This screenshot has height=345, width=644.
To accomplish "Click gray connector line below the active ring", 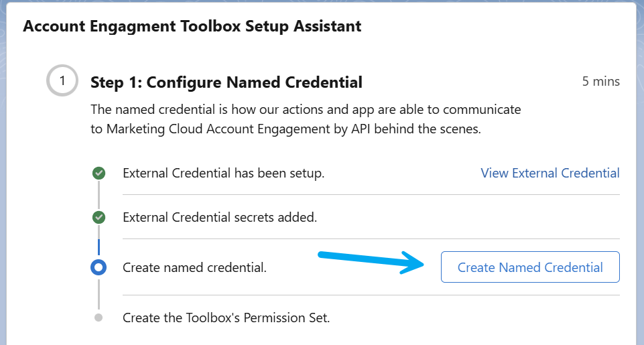I will 99,293.
